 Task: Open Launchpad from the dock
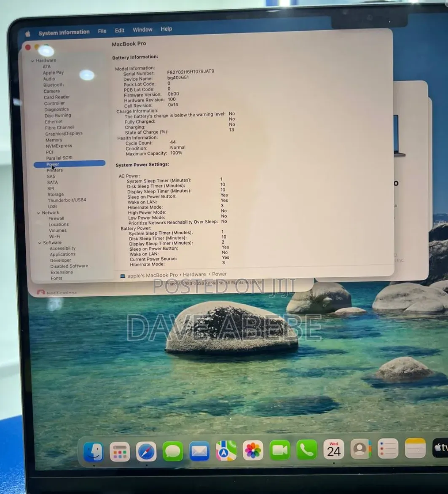coord(120,451)
